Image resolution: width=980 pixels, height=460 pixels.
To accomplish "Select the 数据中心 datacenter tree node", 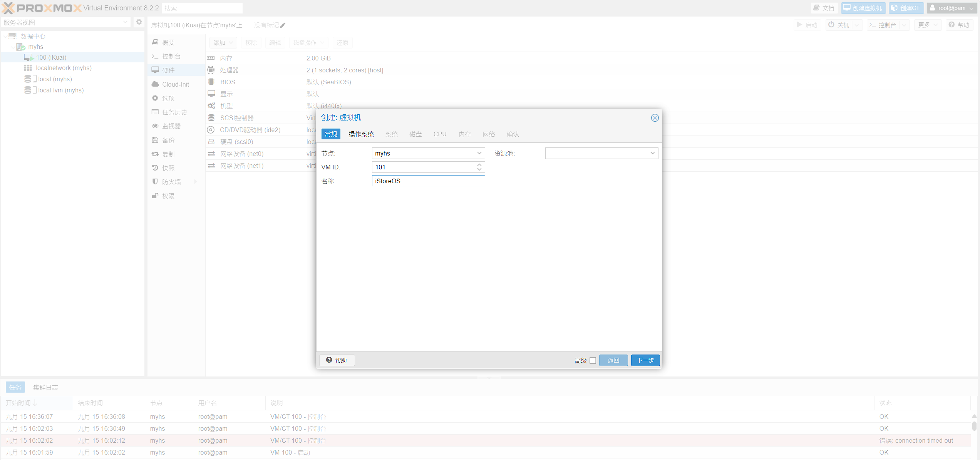I will tap(33, 36).
